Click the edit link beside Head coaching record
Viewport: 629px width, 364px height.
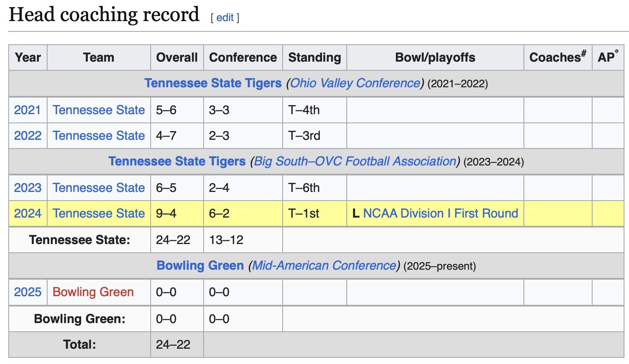tap(225, 17)
